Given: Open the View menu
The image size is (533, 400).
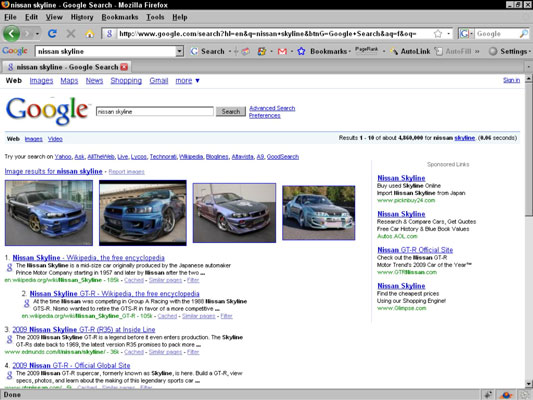Looking at the screenshot, I should pyautogui.click(x=54, y=17).
